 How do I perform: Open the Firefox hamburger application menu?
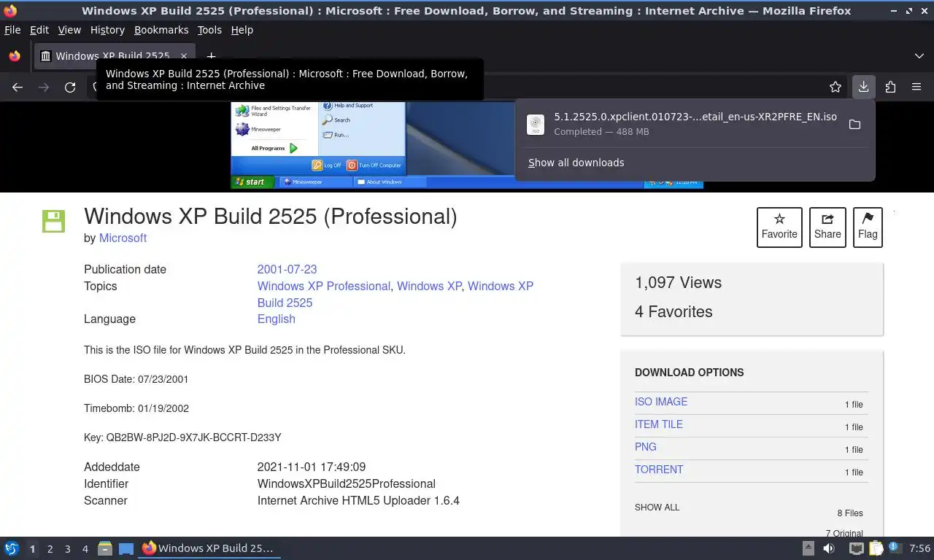tap(916, 87)
